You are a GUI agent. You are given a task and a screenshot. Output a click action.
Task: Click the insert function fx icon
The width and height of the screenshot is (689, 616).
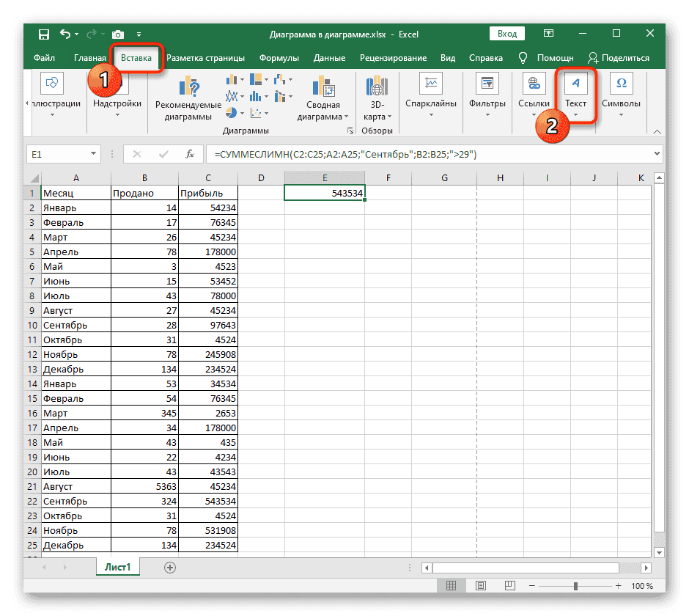pos(190,154)
